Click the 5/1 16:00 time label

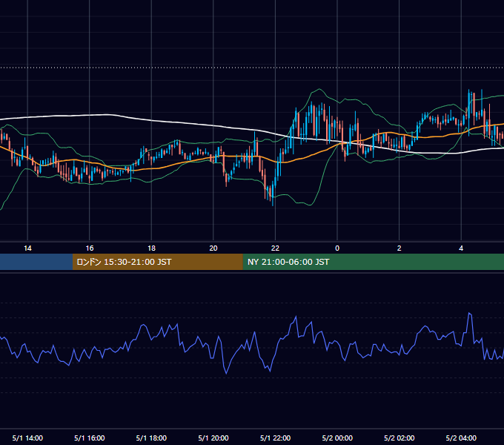tap(90, 438)
